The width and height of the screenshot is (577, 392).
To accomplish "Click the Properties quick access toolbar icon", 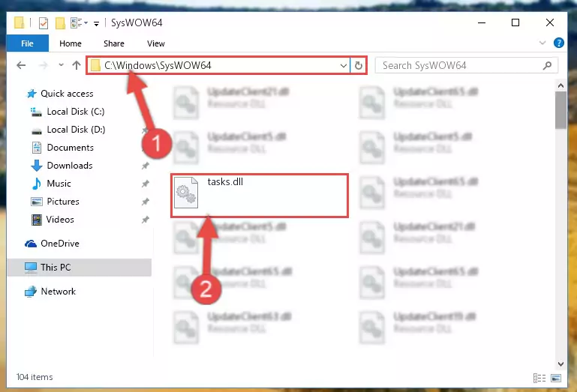I will (x=44, y=23).
